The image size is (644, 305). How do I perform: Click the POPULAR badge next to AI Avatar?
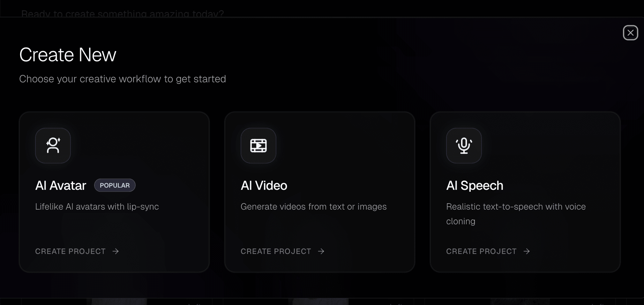tap(115, 185)
